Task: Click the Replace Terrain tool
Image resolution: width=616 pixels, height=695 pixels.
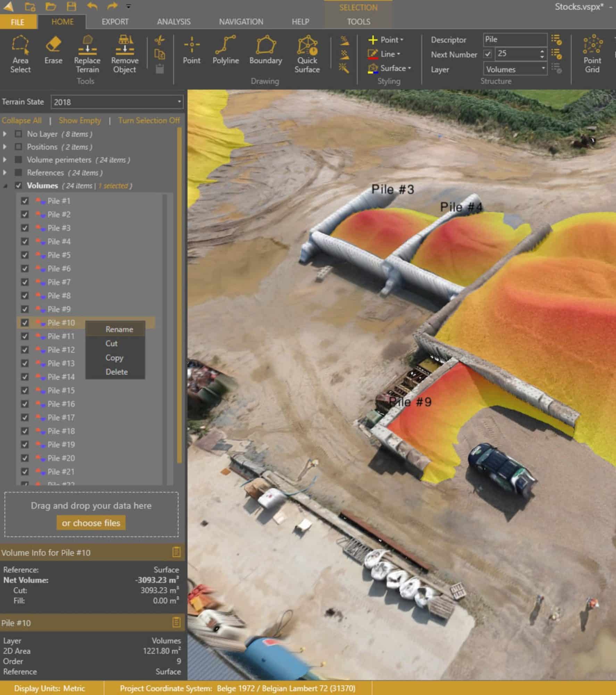Action: click(x=87, y=54)
